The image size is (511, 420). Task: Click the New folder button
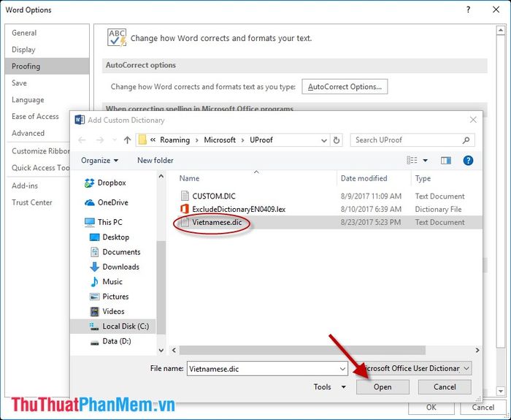tap(155, 161)
